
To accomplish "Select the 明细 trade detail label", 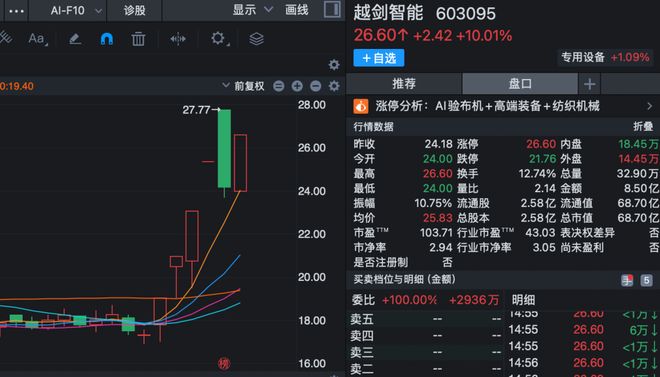I will click(x=524, y=300).
